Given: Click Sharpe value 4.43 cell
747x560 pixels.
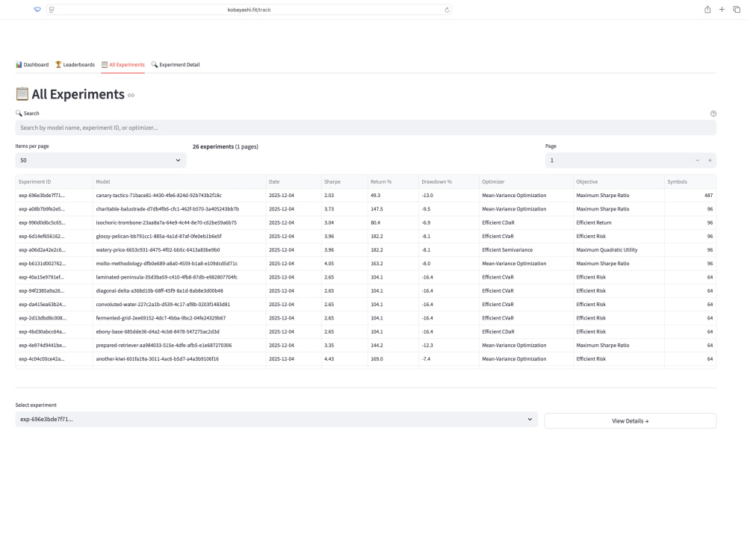Looking at the screenshot, I should (x=344, y=359).
